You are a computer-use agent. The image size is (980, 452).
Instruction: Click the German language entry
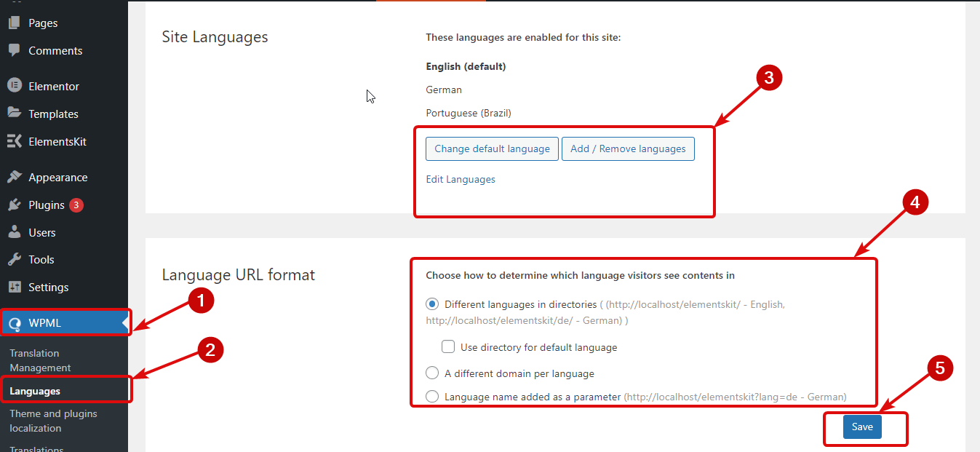pos(444,90)
